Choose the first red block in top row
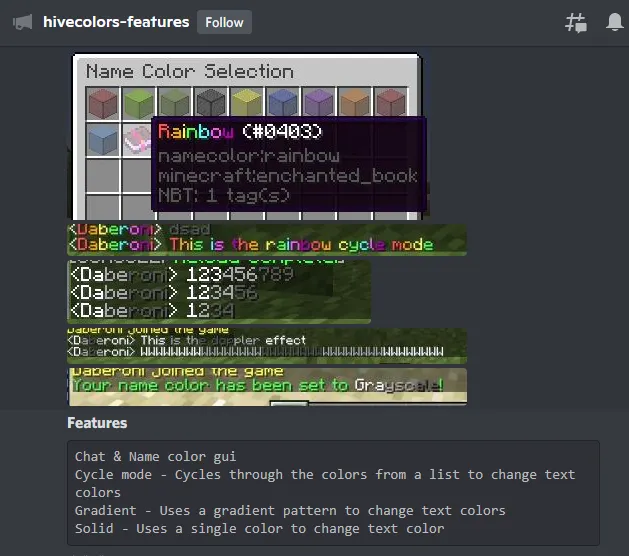629x556 pixels. point(102,103)
